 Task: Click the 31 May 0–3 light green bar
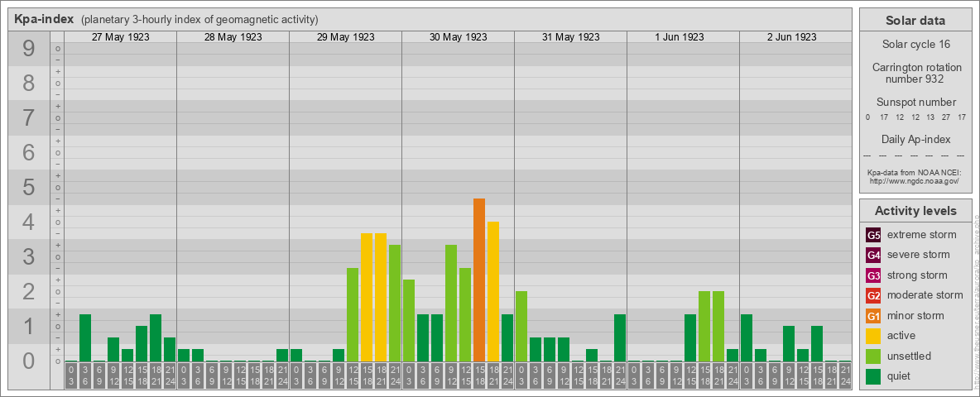521,327
